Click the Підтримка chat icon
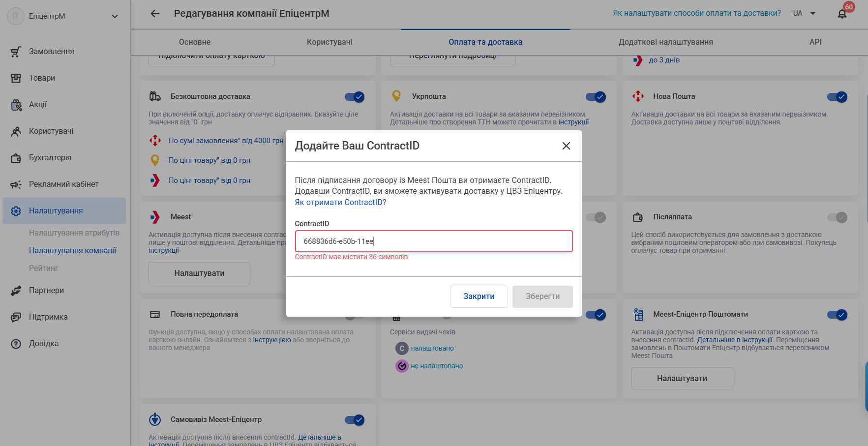Image resolution: width=868 pixels, height=446 pixels. coord(16,317)
